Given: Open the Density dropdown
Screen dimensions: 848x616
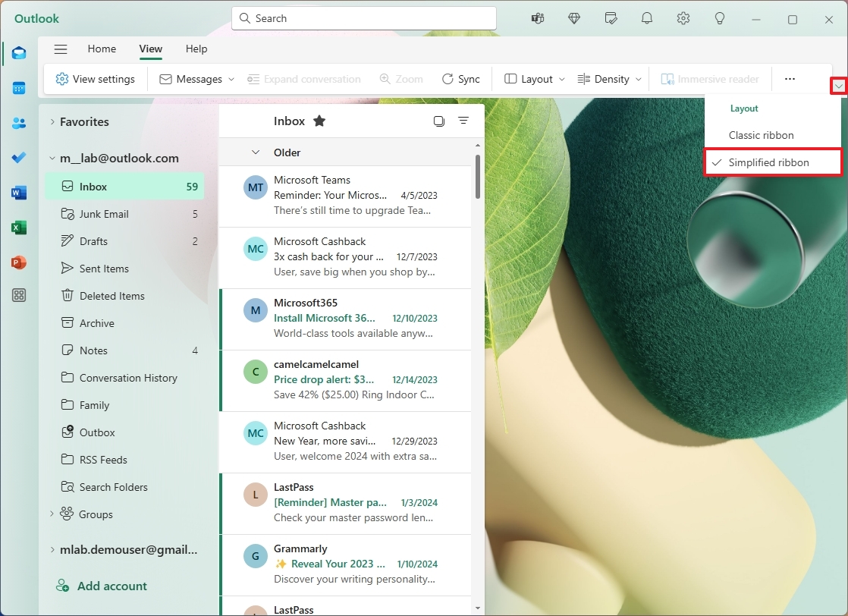Looking at the screenshot, I should coord(610,79).
